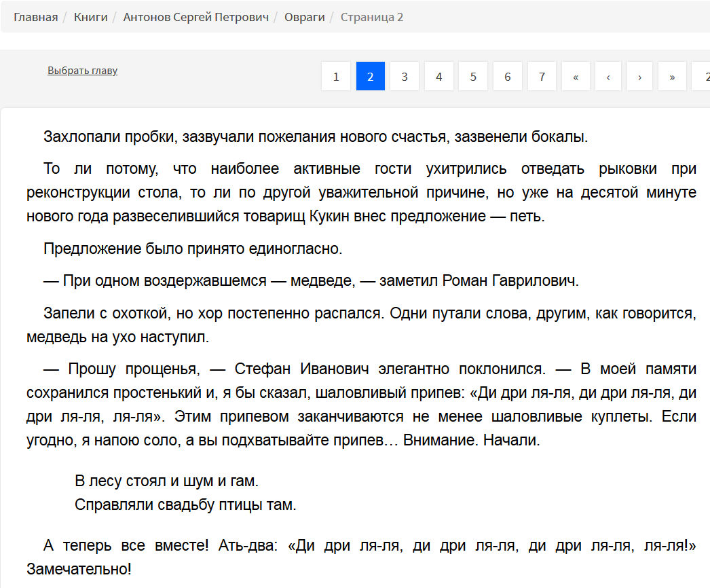Screen dimensions: 710x588
Task: Open the Овраги book breadcrumb link
Action: [x=304, y=17]
